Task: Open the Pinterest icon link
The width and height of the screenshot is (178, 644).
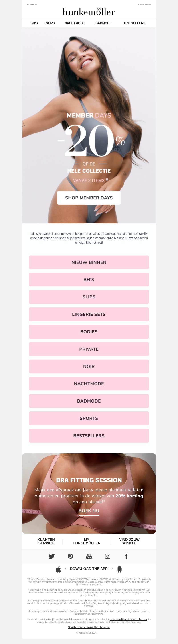Action: click(x=70, y=556)
